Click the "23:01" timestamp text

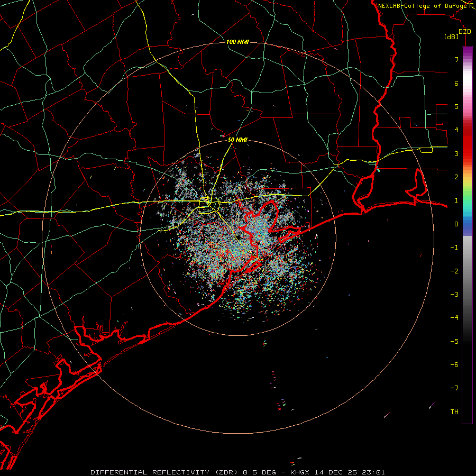[373, 472]
